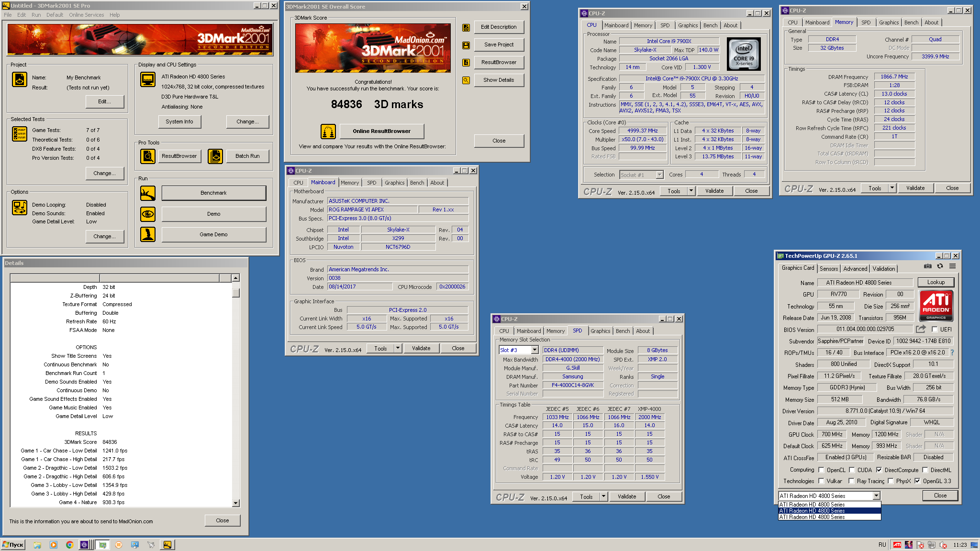The width and height of the screenshot is (980, 551).
Task: Click the ATI Radeon logo in GPU-Z
Action: click(x=936, y=306)
